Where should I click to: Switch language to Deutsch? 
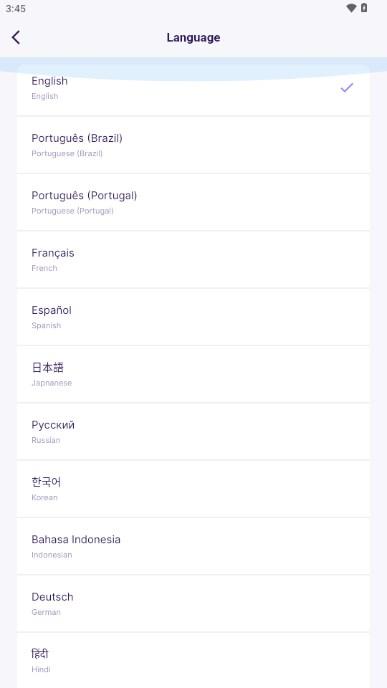coord(193,604)
